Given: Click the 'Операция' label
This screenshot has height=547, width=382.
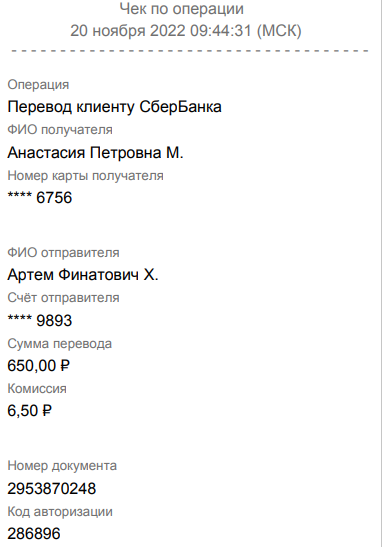Looking at the screenshot, I should click(38, 85).
